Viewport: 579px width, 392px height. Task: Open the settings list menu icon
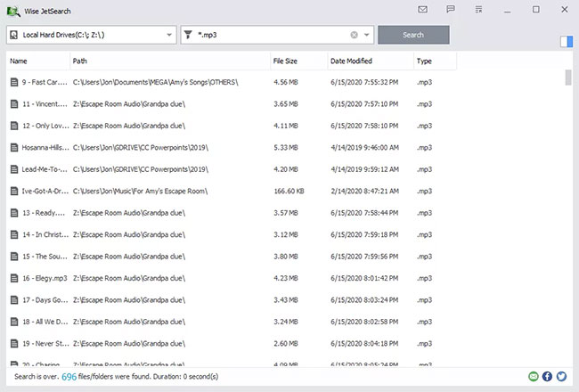point(478,9)
